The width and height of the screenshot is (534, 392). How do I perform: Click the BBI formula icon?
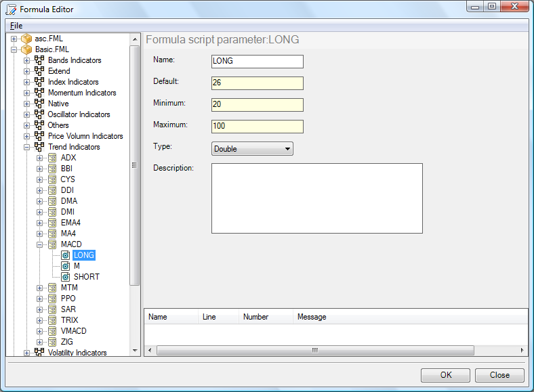pyautogui.click(x=52, y=169)
